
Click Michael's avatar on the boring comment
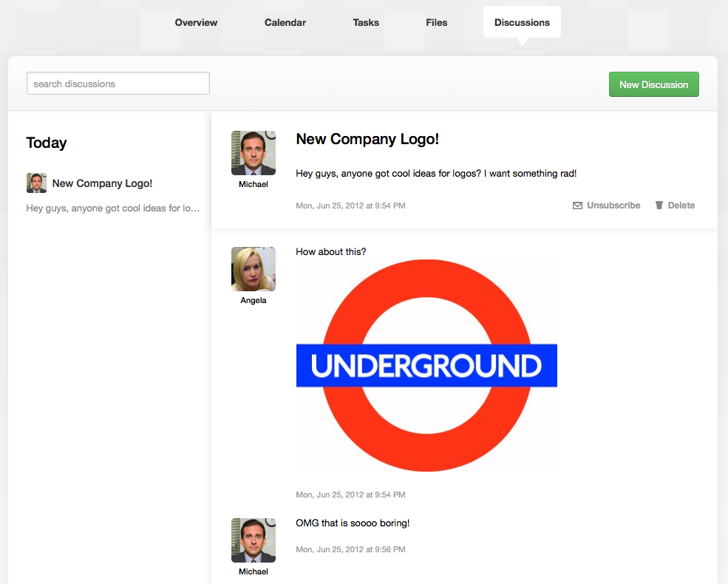[254, 540]
